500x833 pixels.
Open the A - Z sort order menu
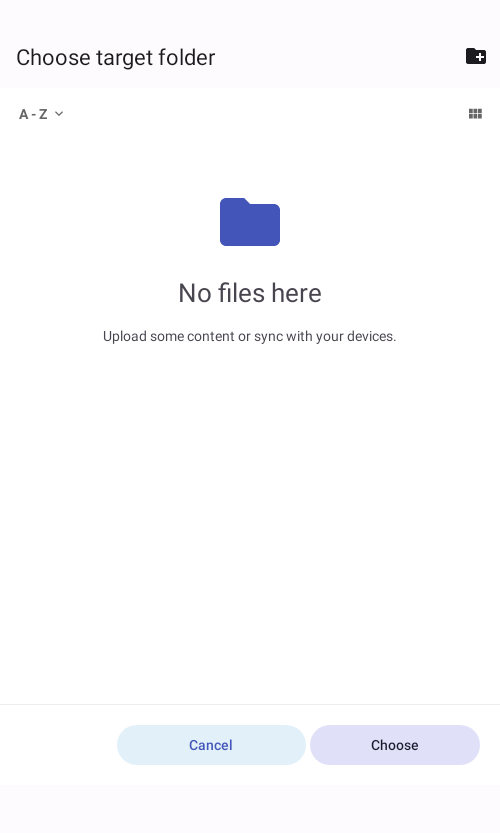(x=41, y=114)
